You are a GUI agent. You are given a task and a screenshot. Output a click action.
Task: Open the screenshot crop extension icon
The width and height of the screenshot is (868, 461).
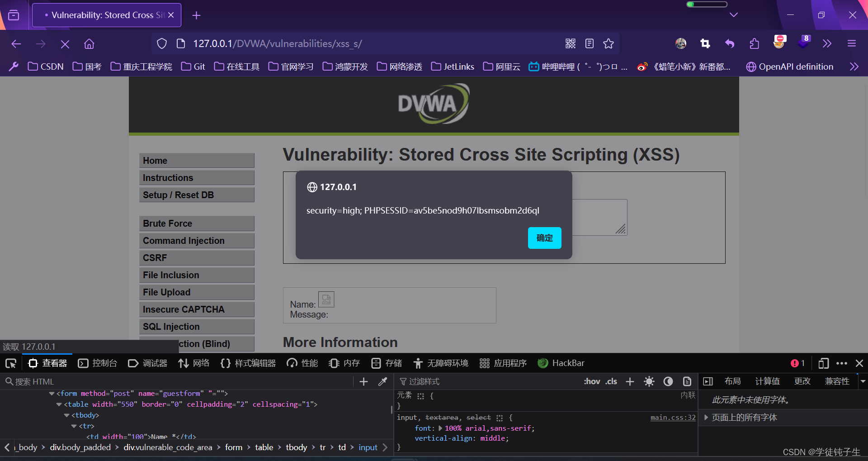pos(705,43)
